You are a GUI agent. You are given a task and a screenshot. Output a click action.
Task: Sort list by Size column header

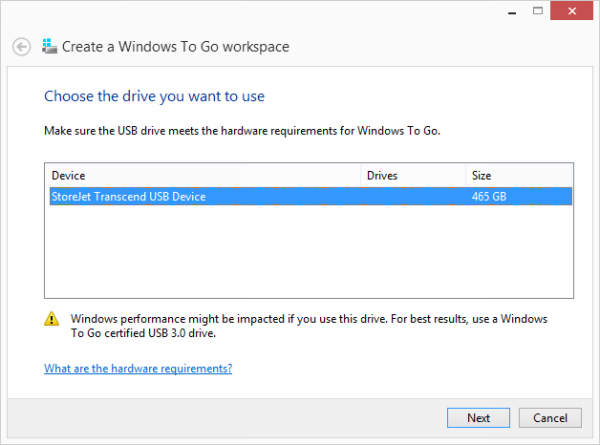point(518,175)
